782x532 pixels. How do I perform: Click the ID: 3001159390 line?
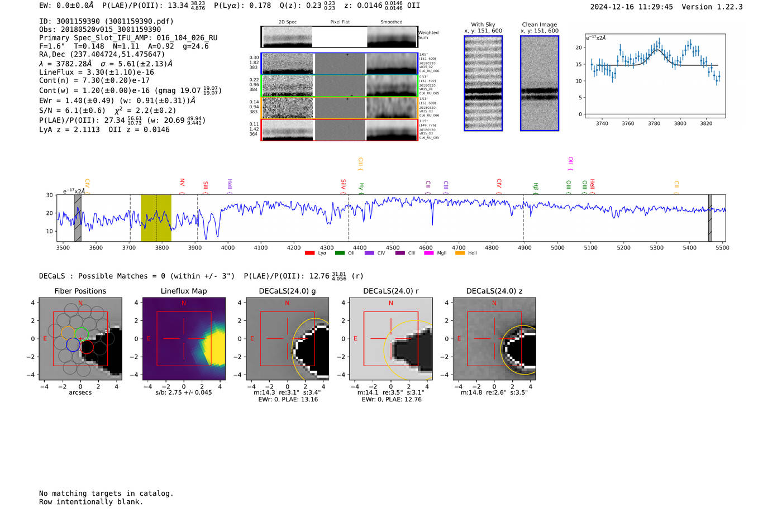106,21
